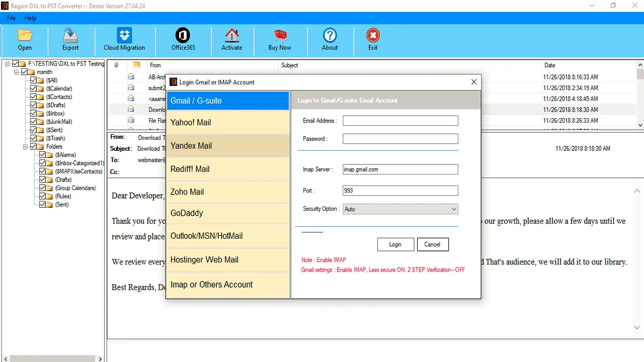Select GoDaddy account type

click(228, 213)
